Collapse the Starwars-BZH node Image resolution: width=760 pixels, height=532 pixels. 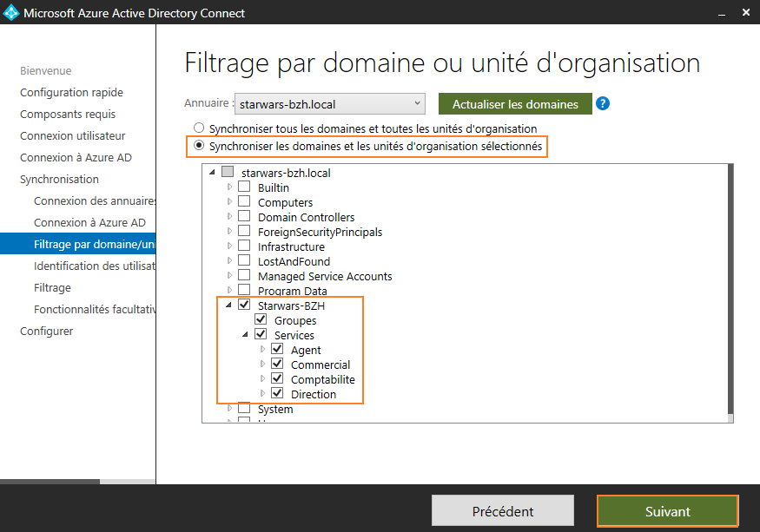228,305
